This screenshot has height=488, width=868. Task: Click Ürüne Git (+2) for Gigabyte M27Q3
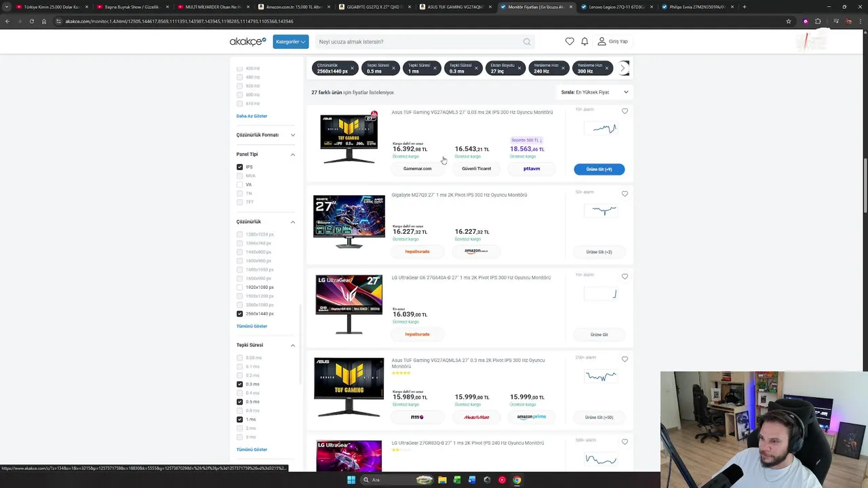pos(599,252)
